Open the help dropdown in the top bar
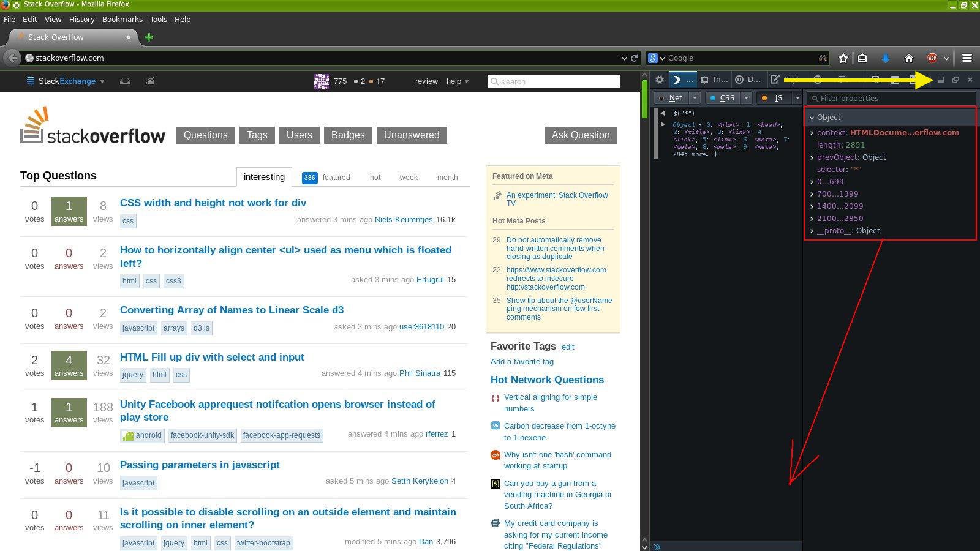Viewport: 980px width, 551px height. (x=458, y=81)
